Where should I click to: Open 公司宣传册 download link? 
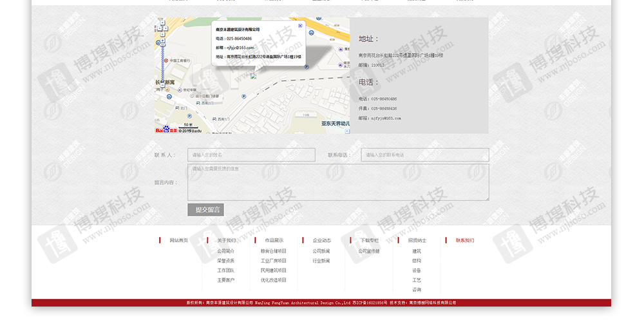[x=369, y=251]
